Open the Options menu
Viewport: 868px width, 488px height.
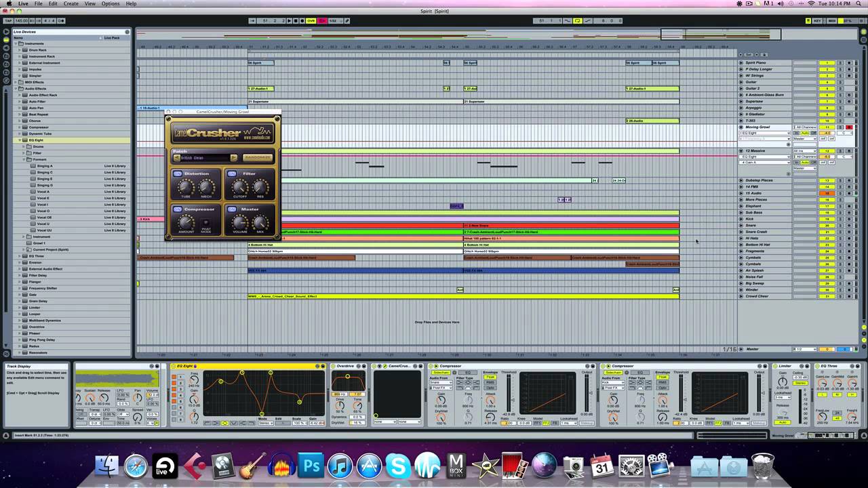click(111, 3)
